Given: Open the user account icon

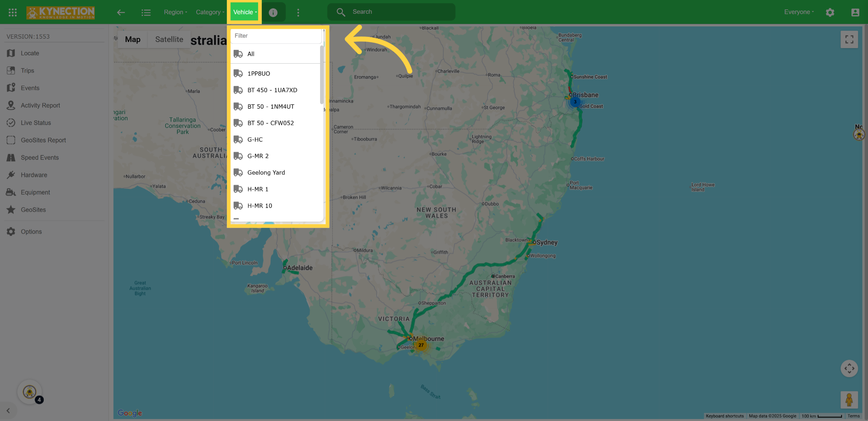Looking at the screenshot, I should coord(855,12).
